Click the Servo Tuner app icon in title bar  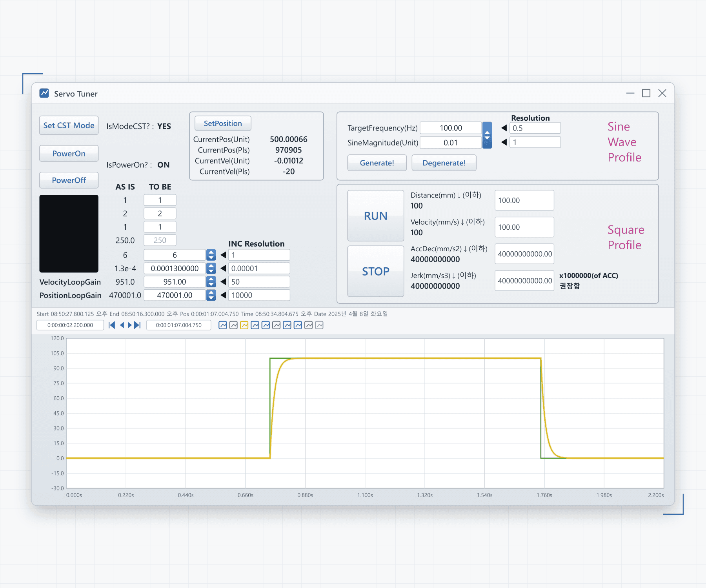(x=44, y=93)
